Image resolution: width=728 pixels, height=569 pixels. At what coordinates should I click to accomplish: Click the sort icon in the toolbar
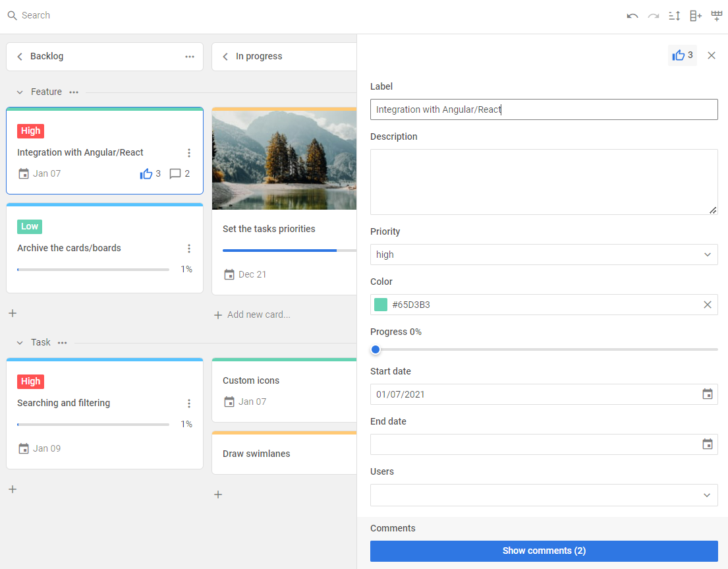point(674,16)
